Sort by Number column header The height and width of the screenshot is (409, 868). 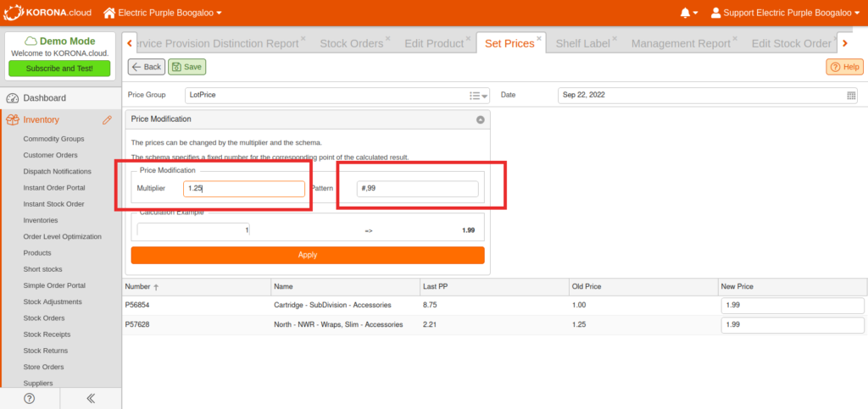(197, 287)
